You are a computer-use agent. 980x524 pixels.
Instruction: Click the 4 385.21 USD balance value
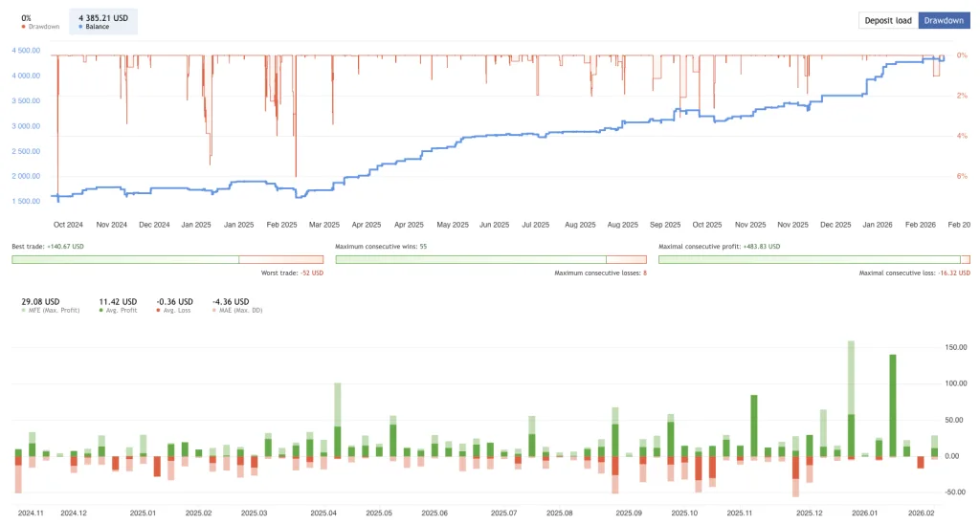[x=103, y=18]
